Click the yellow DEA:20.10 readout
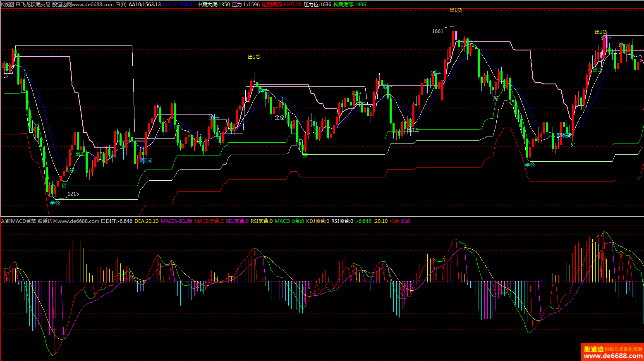Screen dimensions: 644x361 [x=146, y=221]
